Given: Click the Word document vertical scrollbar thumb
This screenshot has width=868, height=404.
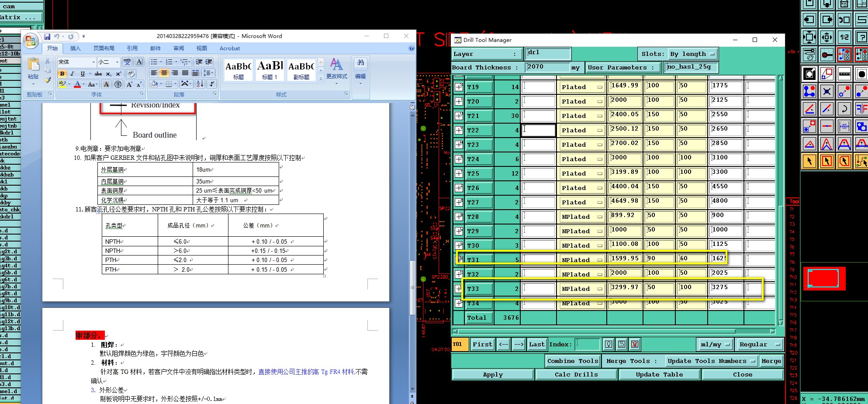Looking at the screenshot, I should (x=412, y=287).
